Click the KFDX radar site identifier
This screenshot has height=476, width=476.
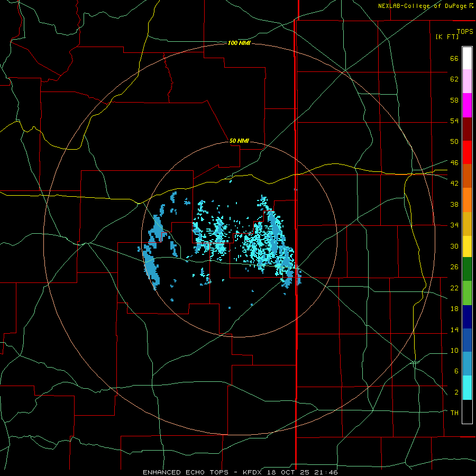pos(252,472)
